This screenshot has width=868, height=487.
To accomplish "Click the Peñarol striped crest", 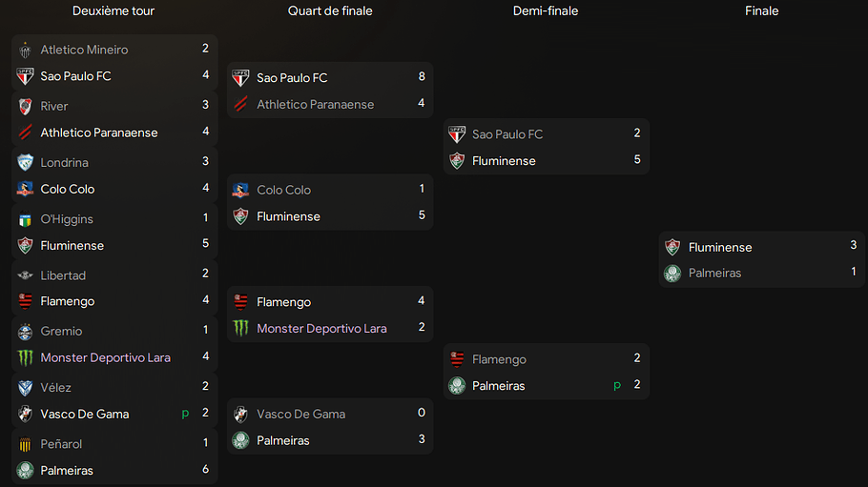I will [x=25, y=444].
